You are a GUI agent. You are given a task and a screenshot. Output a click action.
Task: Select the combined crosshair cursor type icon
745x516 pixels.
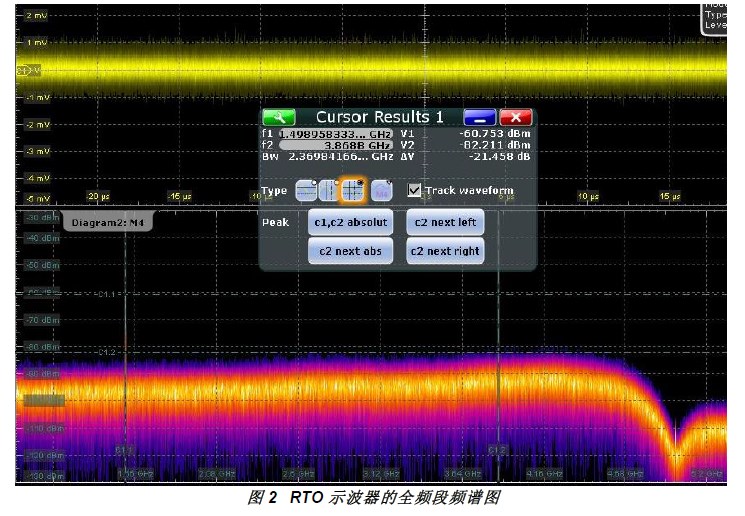pos(352,190)
